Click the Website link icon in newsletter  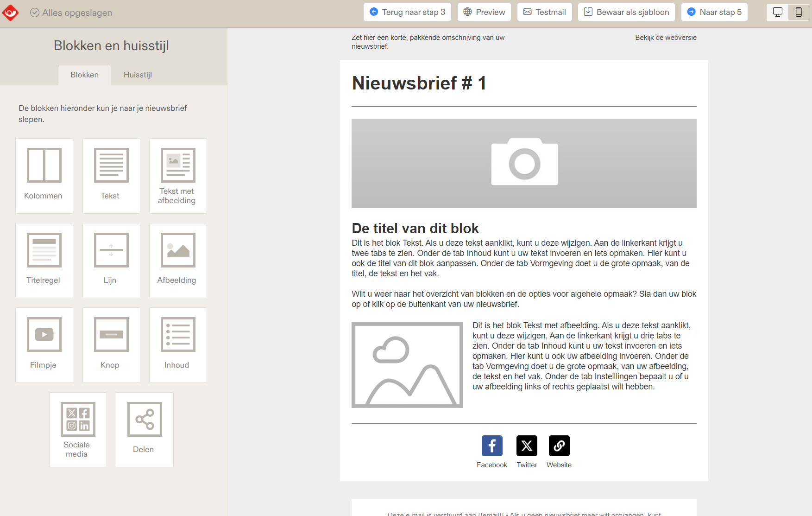pos(559,446)
